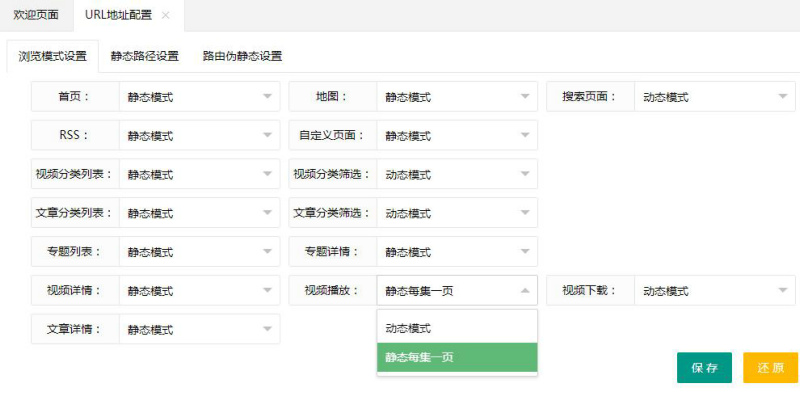
Task: Open the RSS mode dropdown
Action: (199, 136)
